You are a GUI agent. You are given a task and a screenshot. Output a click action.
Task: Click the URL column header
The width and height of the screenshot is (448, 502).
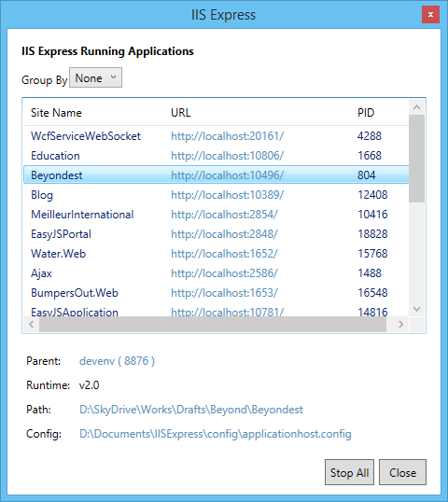pyautogui.click(x=181, y=113)
